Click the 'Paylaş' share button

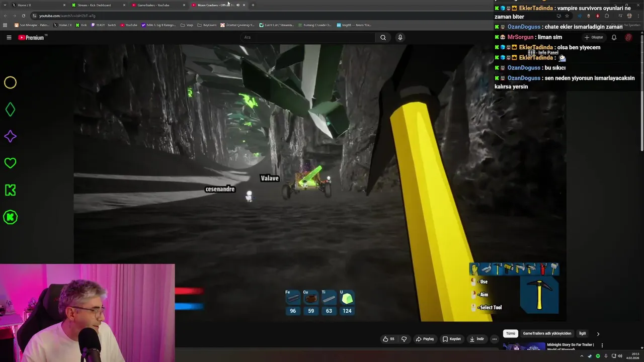[425, 339]
